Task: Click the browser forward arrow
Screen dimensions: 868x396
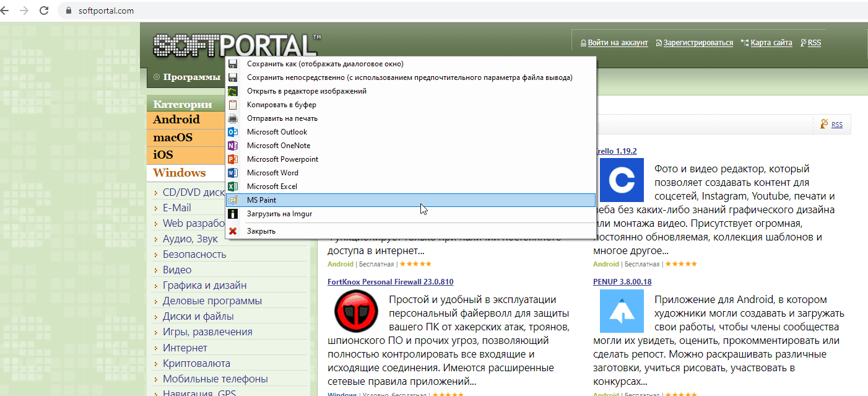Action: [24, 11]
